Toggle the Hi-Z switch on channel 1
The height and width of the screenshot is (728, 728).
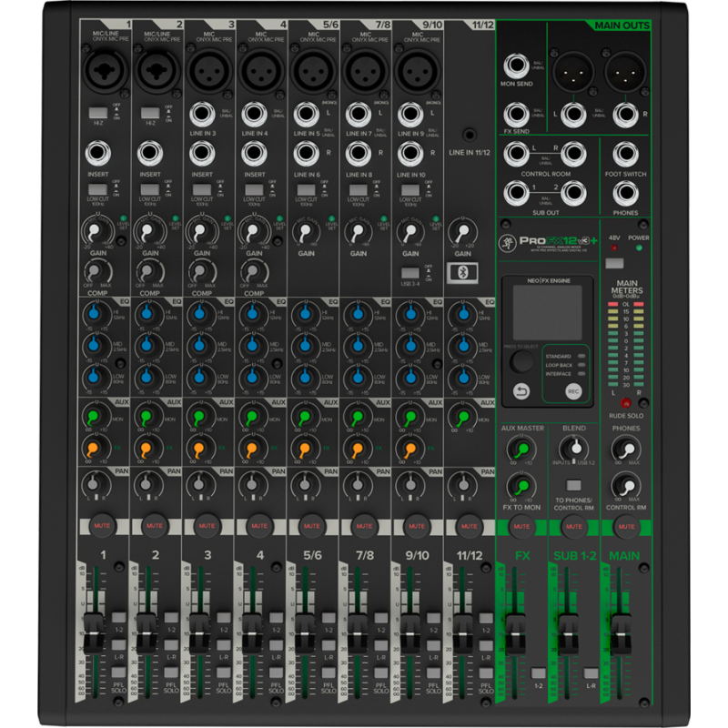(97, 113)
